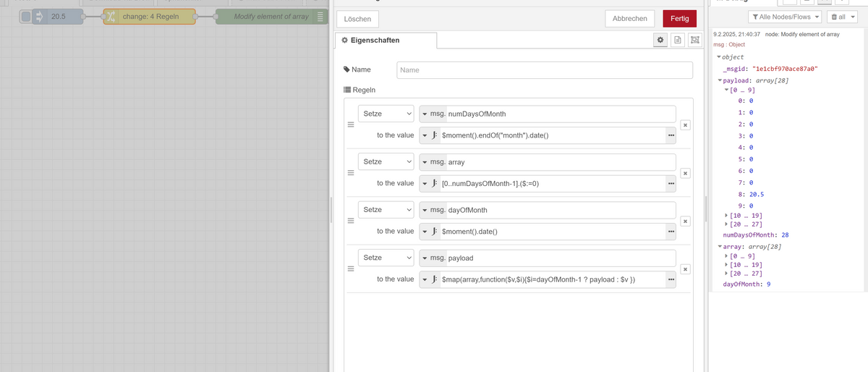Expand the $map expression editor via ellipsis button
This screenshot has height=372, width=868.
click(671, 279)
